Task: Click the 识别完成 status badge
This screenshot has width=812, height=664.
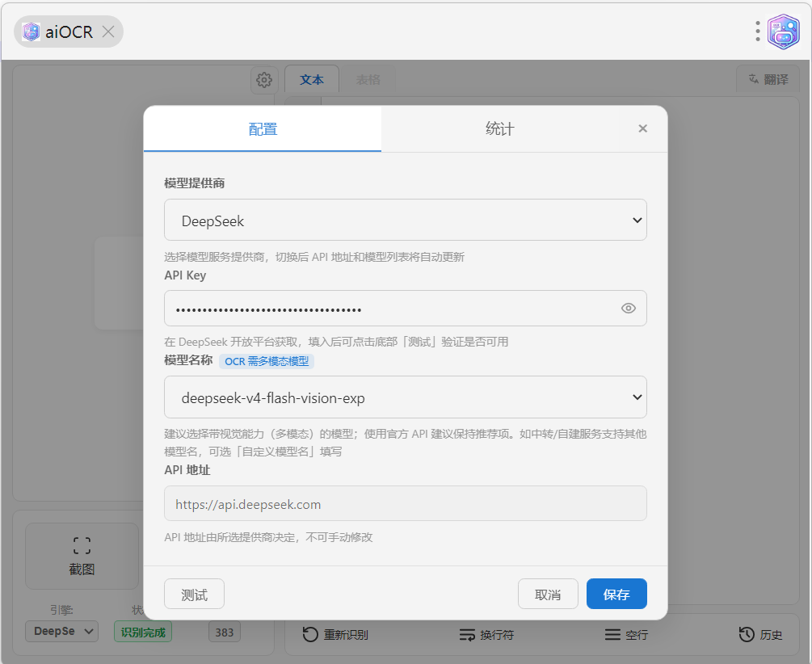Action: coord(143,632)
